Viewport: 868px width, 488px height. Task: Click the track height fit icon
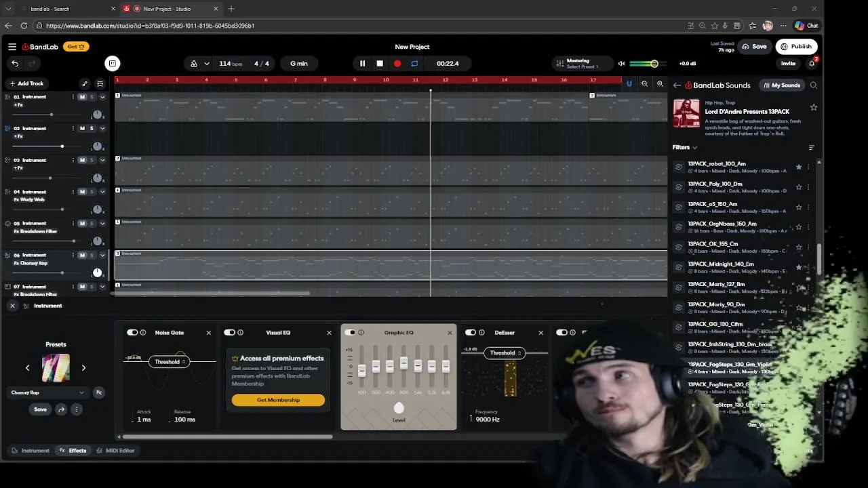pyautogui.click(x=100, y=84)
